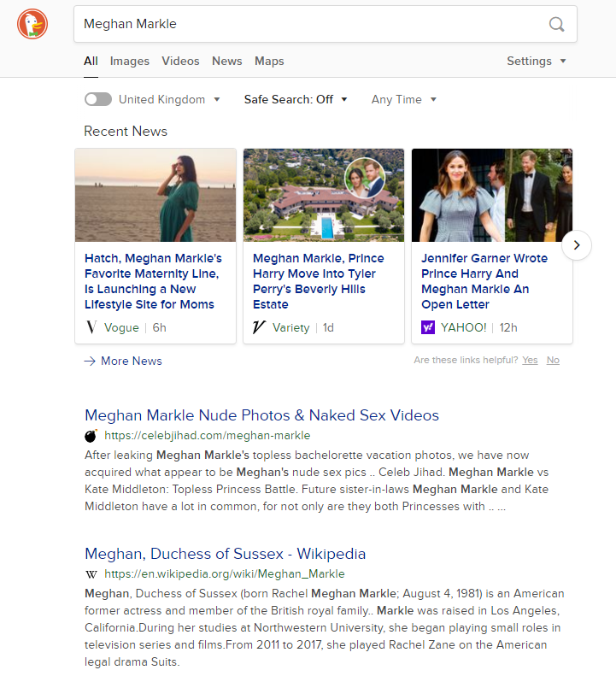Click the arrow icon beside More News
This screenshot has height=676, width=616.
coord(90,361)
